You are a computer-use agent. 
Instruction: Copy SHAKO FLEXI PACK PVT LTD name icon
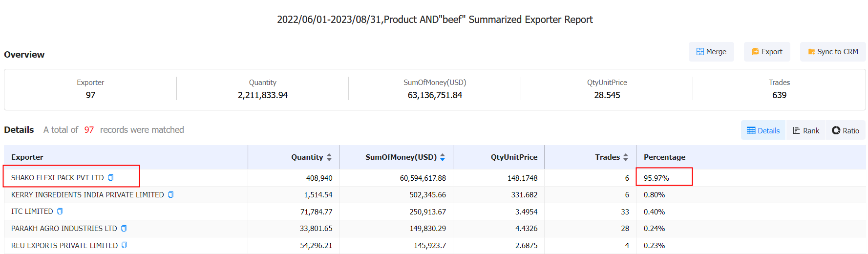point(111,178)
